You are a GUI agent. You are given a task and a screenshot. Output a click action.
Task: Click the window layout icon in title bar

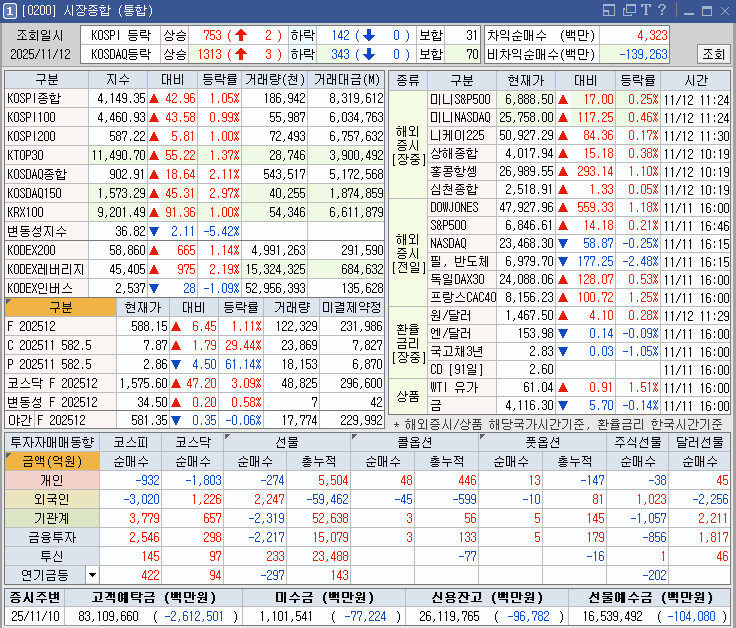click(x=610, y=10)
